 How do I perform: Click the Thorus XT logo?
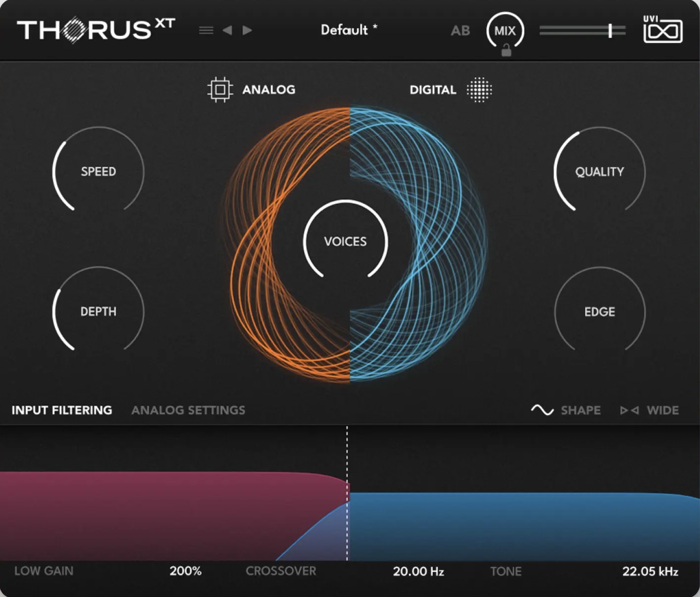(x=96, y=30)
